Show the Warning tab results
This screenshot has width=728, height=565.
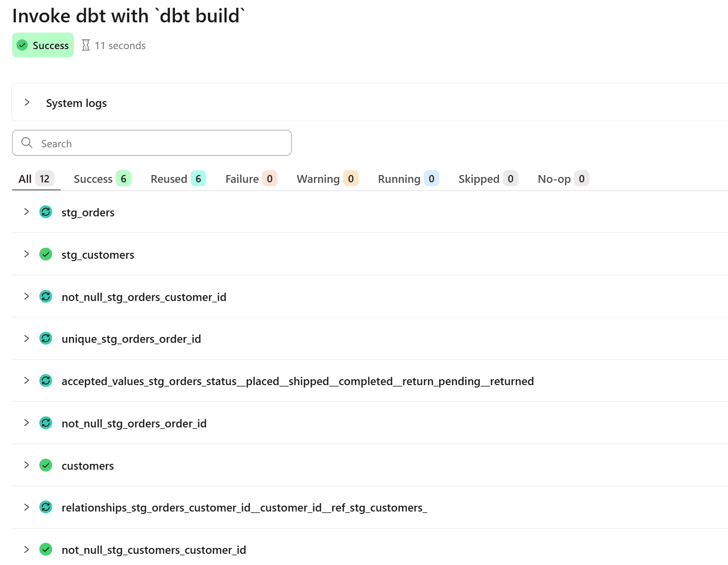[328, 179]
